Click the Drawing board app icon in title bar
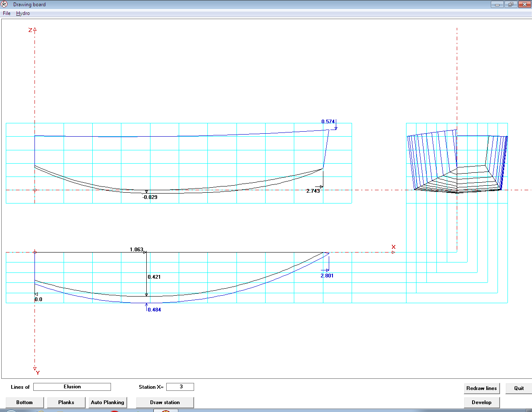Image resolution: width=532 pixels, height=412 pixels. (x=5, y=4)
